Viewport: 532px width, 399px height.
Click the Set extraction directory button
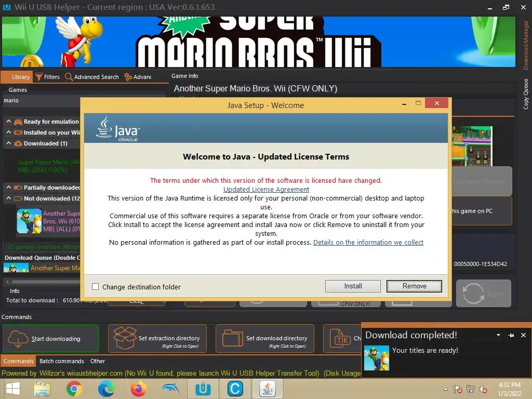point(157,339)
